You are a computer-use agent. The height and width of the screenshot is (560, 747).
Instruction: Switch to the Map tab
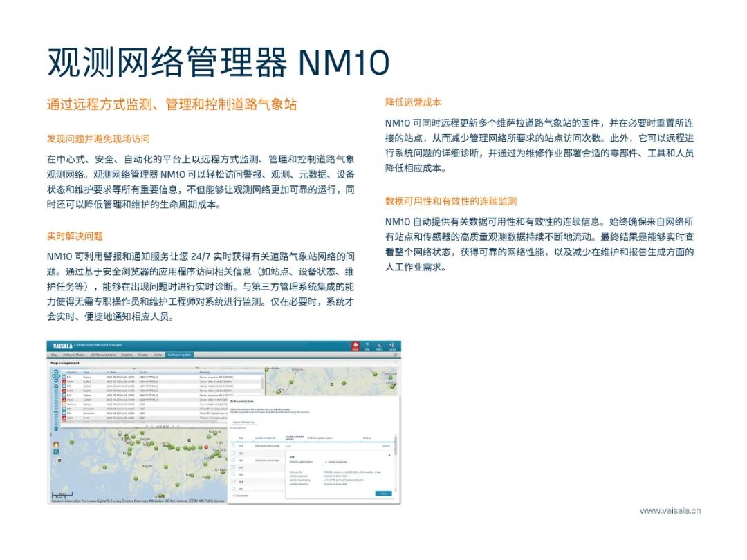[54, 355]
